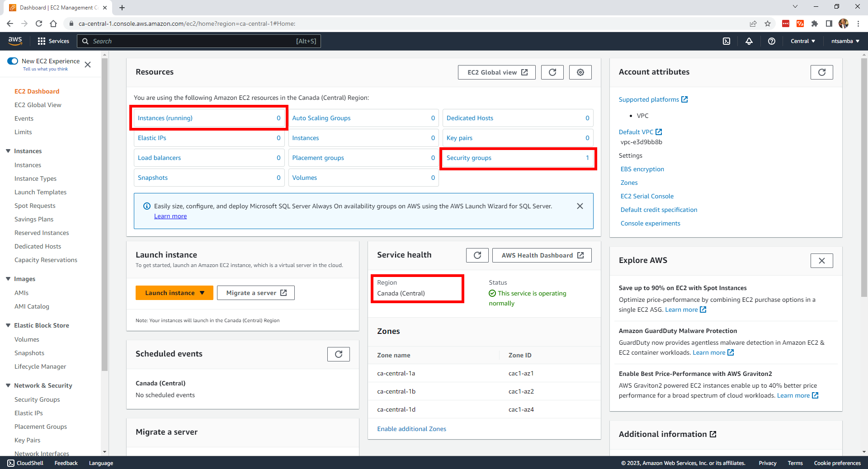Image resolution: width=868 pixels, height=469 pixels.
Task: Click the Launch instance button
Action: coord(170,293)
